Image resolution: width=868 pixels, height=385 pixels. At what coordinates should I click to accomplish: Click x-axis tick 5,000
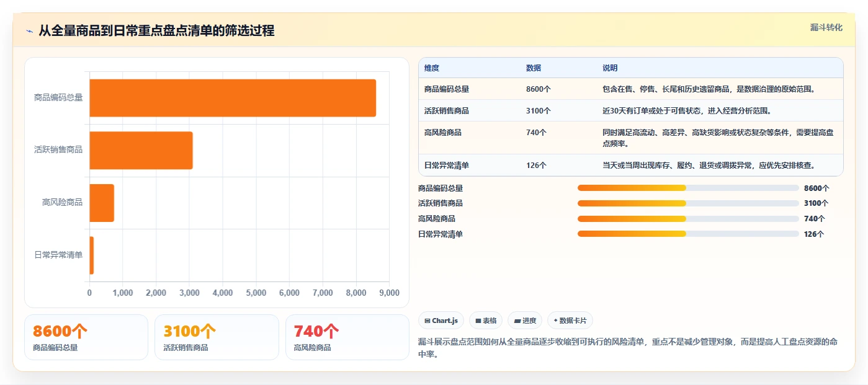click(256, 293)
